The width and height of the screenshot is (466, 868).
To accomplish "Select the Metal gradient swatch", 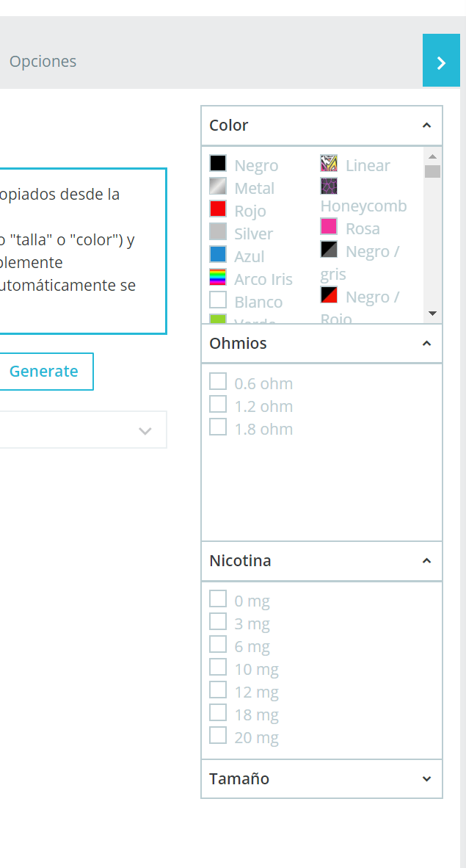I will 218,187.
